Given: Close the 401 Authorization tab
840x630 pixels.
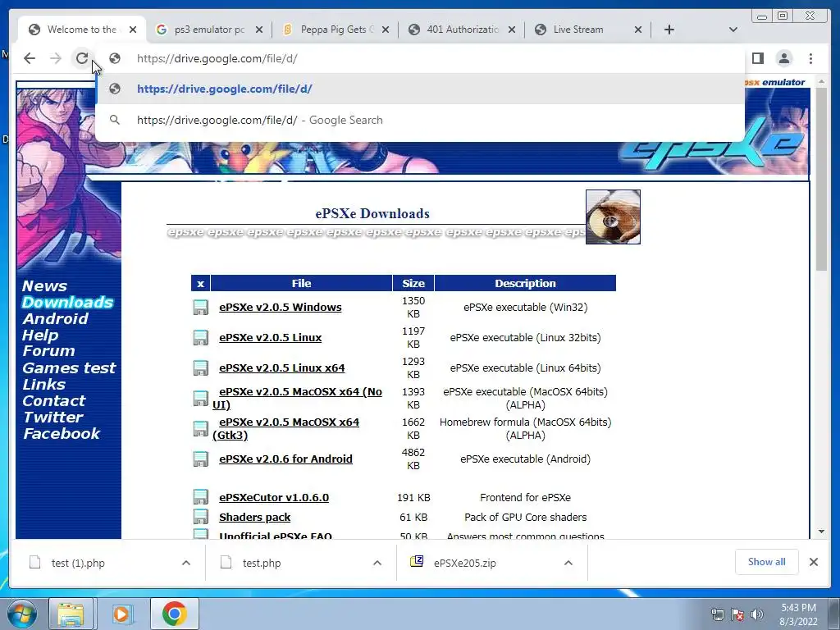Looking at the screenshot, I should 512,30.
